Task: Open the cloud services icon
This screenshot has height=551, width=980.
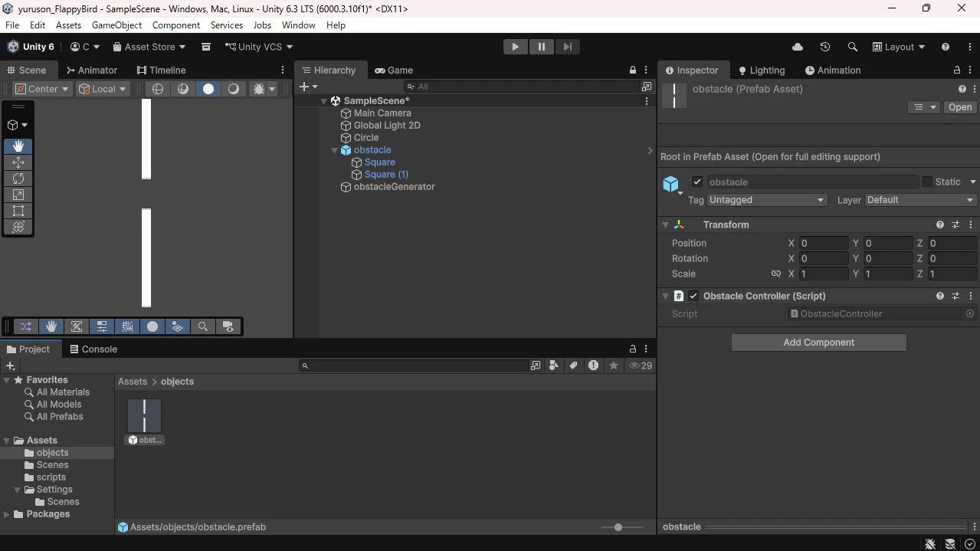Action: [x=798, y=47]
